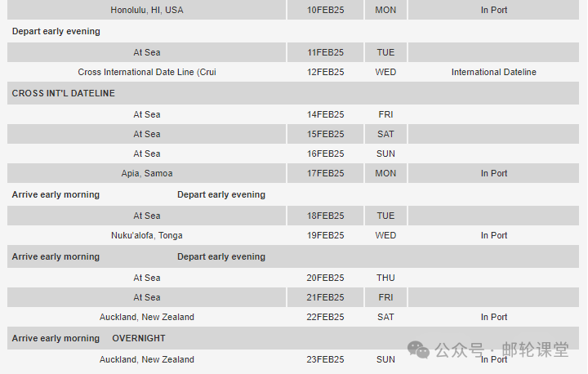Click the Apia, Samoa port entry
The height and width of the screenshot is (374, 588).
(x=147, y=173)
